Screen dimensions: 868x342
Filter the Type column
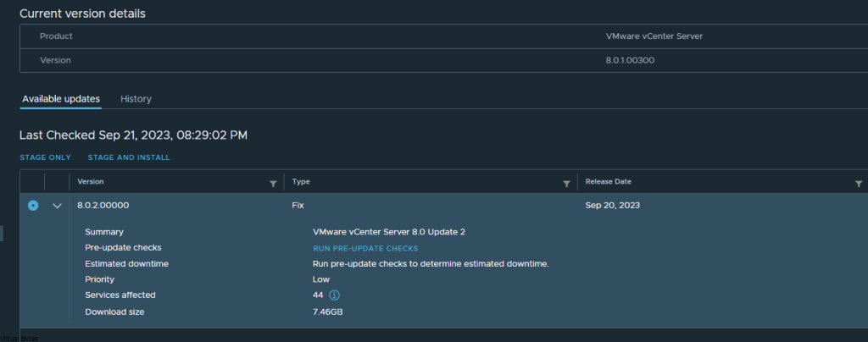click(x=566, y=184)
